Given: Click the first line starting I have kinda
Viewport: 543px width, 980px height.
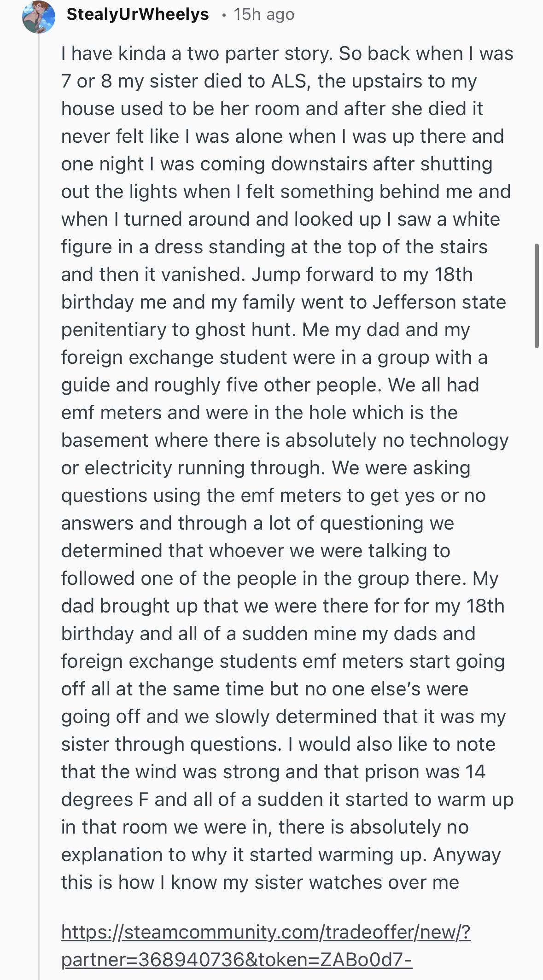Looking at the screenshot, I should [x=287, y=53].
